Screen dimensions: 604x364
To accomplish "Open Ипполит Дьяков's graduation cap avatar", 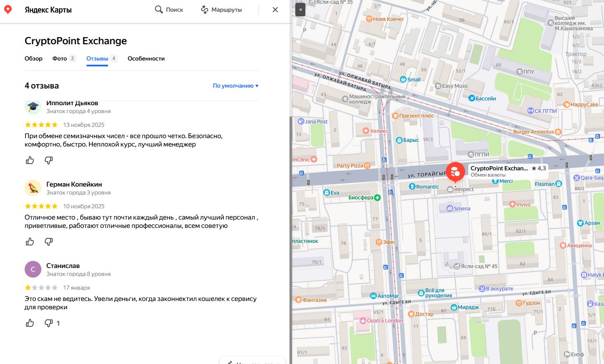I will (33, 107).
